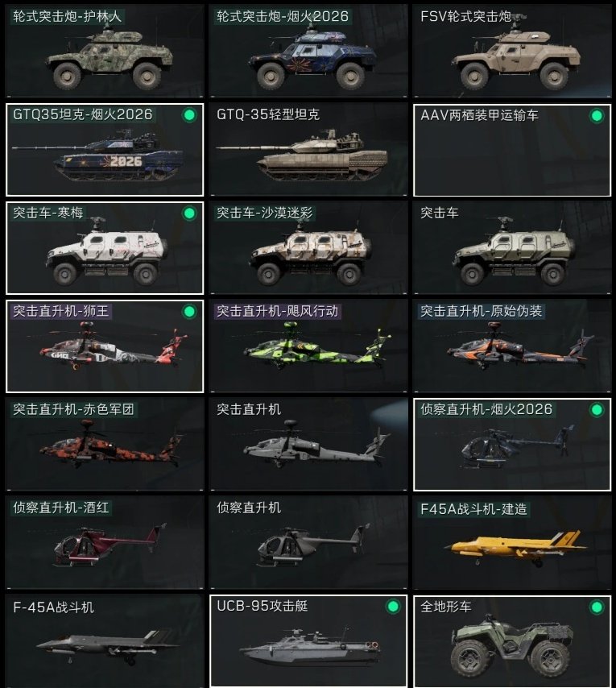
Task: Click the green dot on 突击直升机-狮王
Action: [189, 312]
